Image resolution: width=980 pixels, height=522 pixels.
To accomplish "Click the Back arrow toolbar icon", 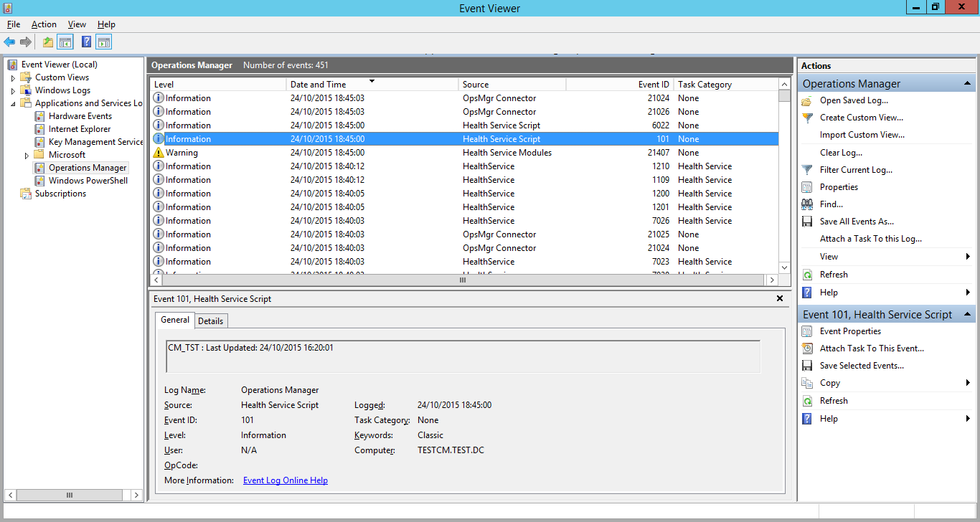I will click(9, 42).
